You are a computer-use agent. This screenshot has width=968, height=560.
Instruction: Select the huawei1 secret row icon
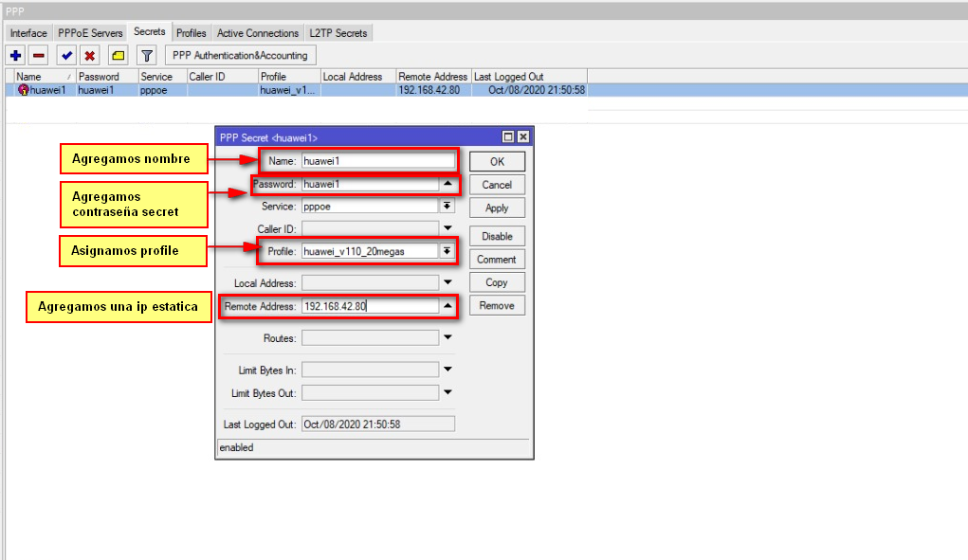24,90
